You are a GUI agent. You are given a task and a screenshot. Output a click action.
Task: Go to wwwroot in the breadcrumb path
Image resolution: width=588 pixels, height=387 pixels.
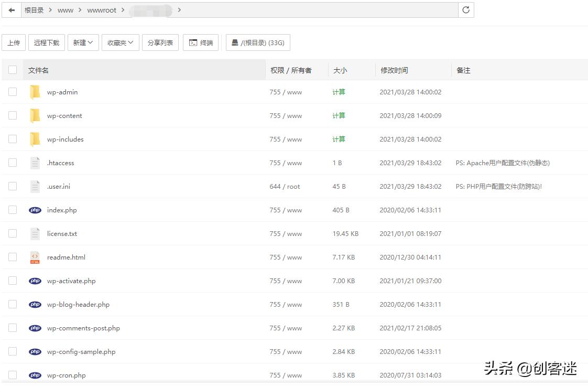pyautogui.click(x=102, y=10)
